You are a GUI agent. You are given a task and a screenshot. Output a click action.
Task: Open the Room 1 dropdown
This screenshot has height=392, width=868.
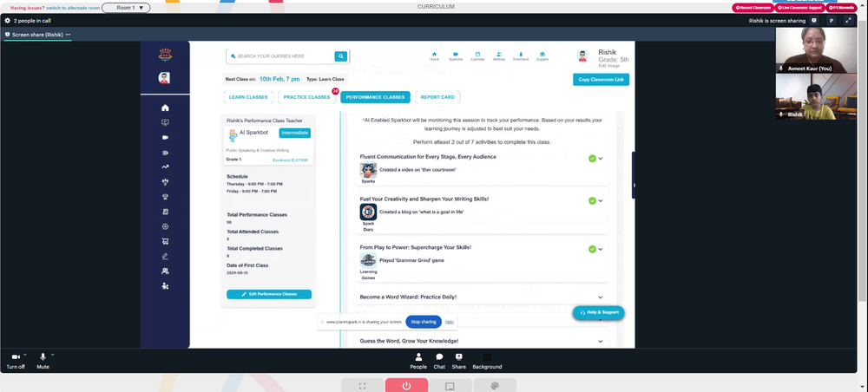coord(126,8)
